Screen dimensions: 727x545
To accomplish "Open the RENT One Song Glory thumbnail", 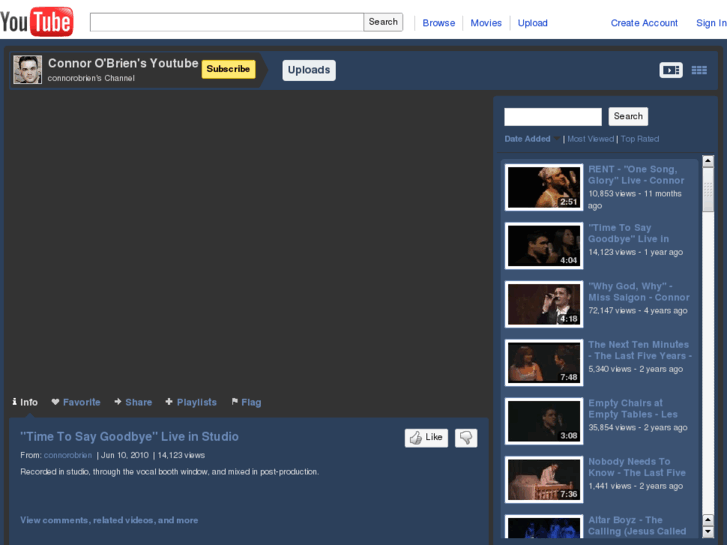I will [x=544, y=187].
